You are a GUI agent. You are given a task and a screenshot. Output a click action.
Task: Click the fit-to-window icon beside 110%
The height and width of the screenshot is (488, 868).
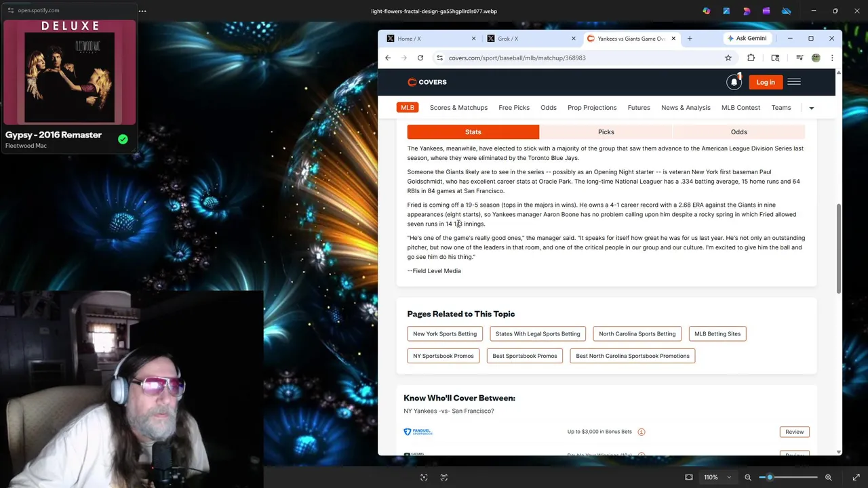[689, 477]
